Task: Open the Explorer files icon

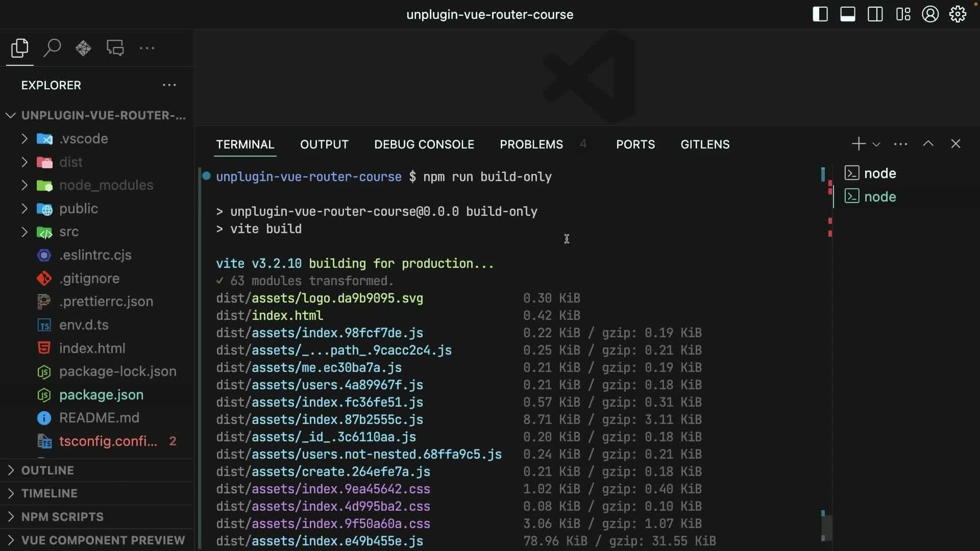Action: [x=19, y=48]
